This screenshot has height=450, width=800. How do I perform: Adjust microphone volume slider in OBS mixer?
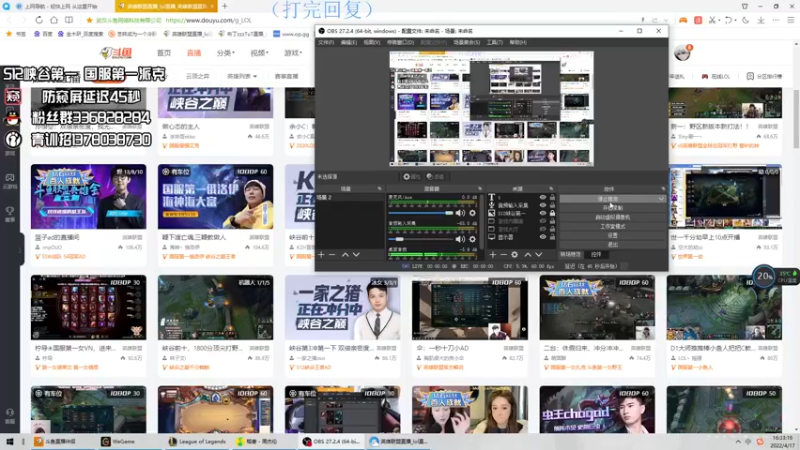pos(420,213)
